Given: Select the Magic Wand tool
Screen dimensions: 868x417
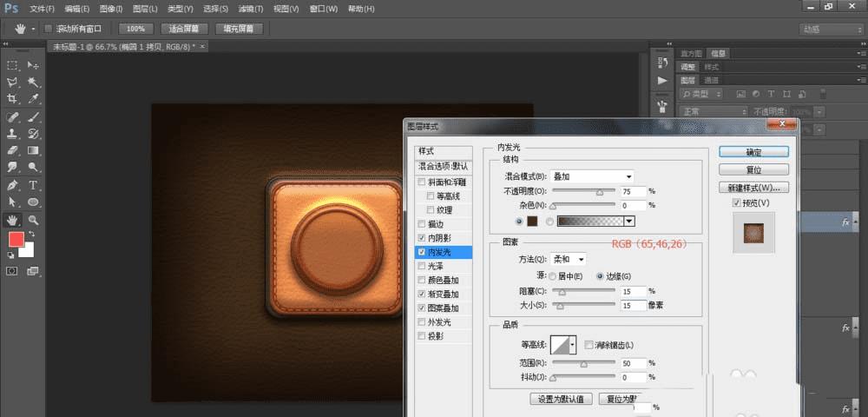Looking at the screenshot, I should (x=33, y=82).
